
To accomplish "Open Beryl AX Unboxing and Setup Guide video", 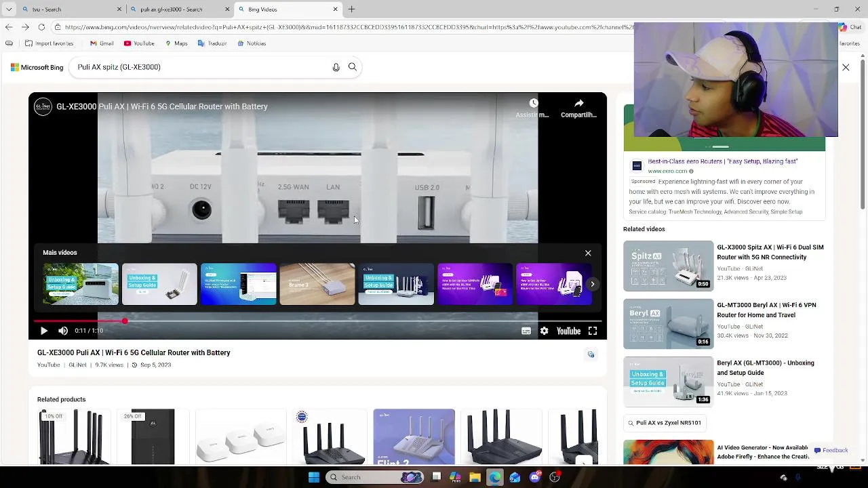I will pyautogui.click(x=724, y=382).
